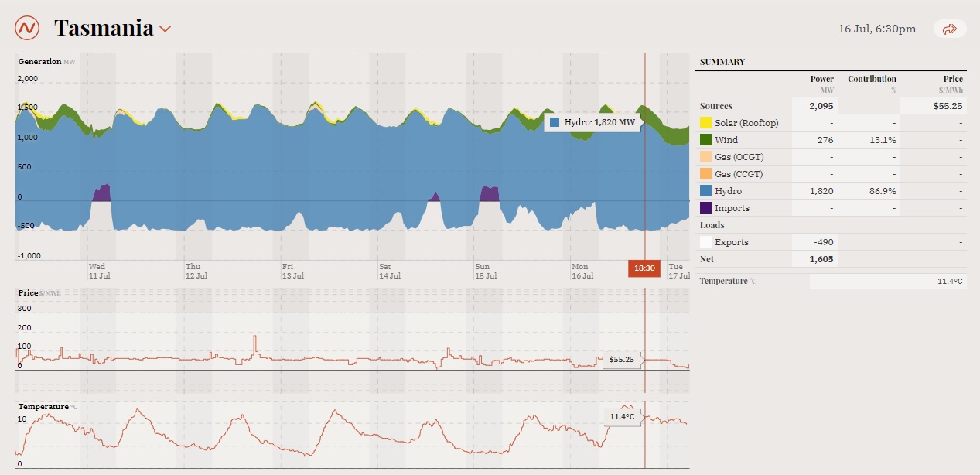Screen dimensions: 980x475
Task: Click the Wed 11 Jul axis label
Action: tap(100, 271)
